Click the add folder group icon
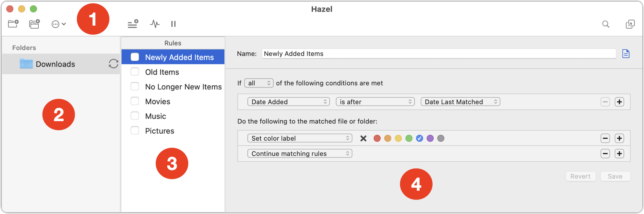Screen dimensions: 644x214 pyautogui.click(x=34, y=24)
